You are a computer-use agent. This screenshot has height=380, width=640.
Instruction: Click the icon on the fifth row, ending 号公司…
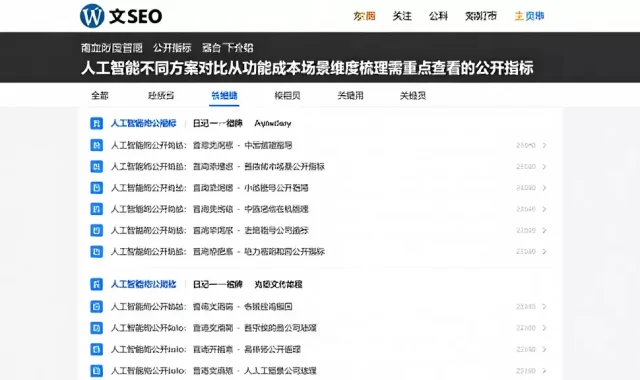(96, 230)
